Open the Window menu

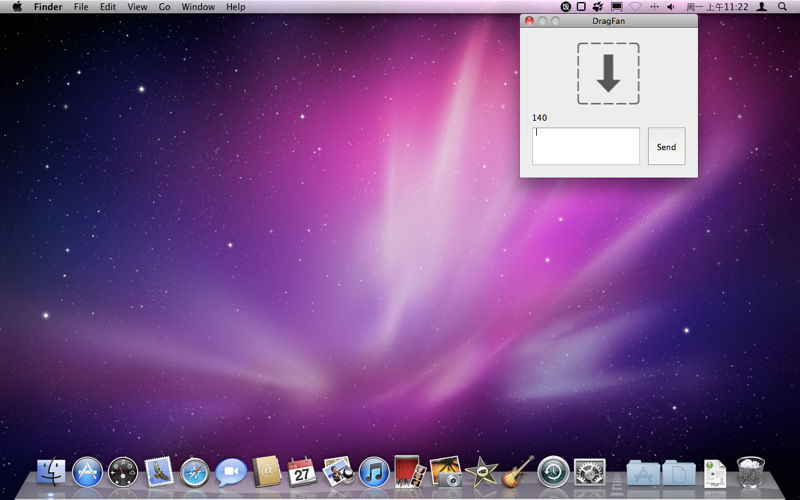tap(198, 7)
